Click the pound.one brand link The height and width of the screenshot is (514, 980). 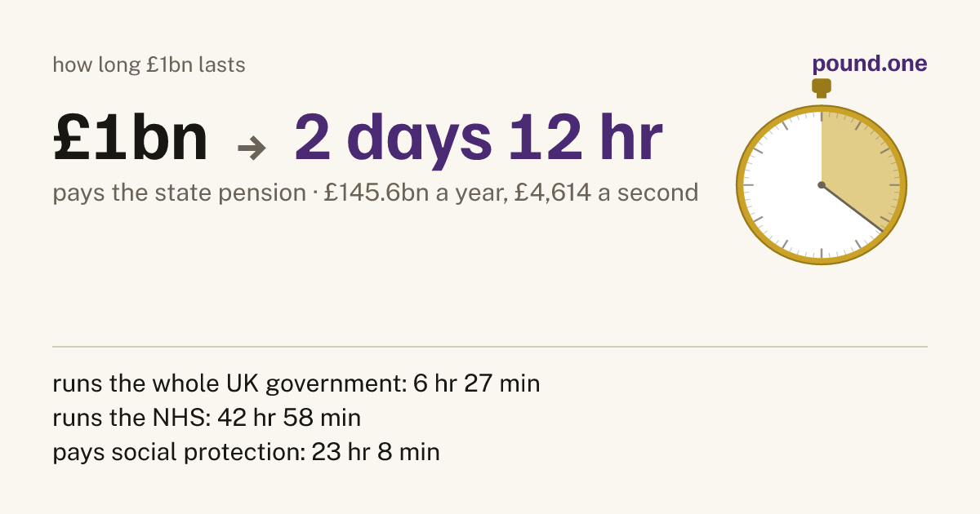[x=870, y=64]
